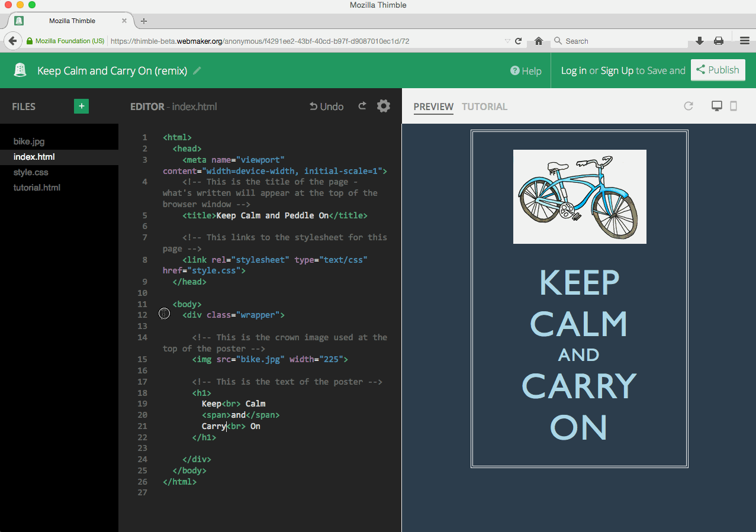
Task: Click the URL address bar
Action: pyautogui.click(x=305, y=41)
